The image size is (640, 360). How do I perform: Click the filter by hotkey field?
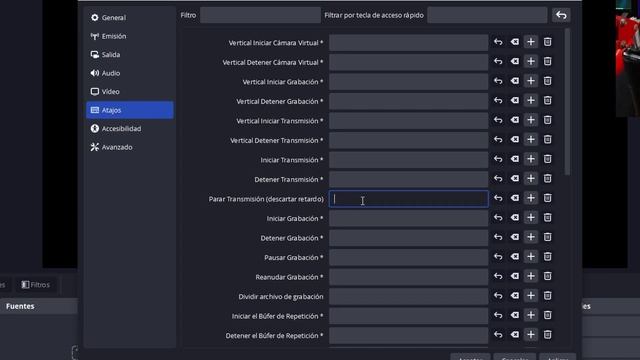[487, 15]
